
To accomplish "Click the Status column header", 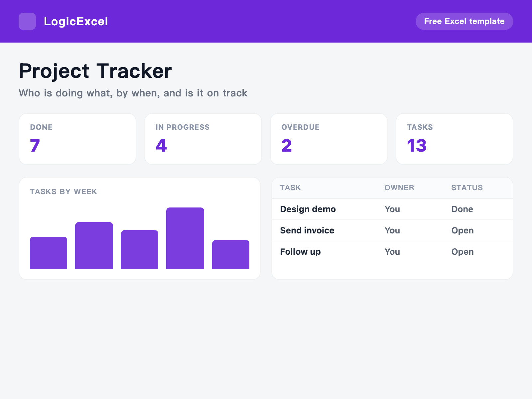I will pos(467,188).
